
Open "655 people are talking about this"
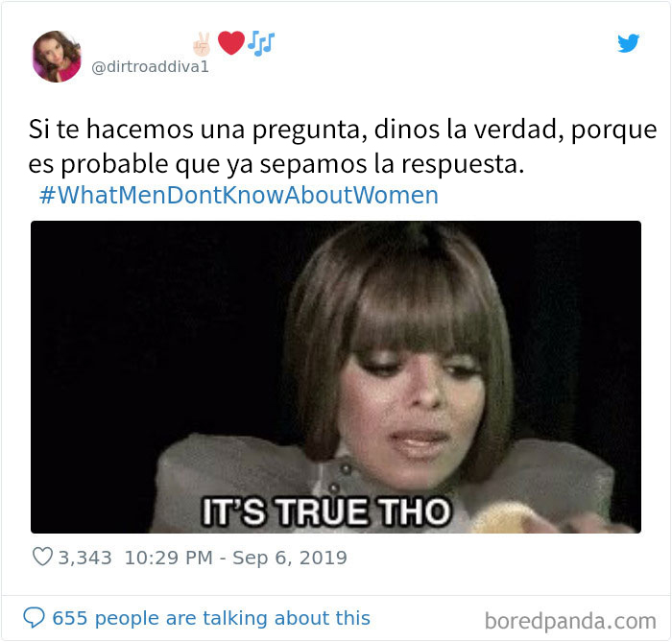pyautogui.click(x=211, y=618)
